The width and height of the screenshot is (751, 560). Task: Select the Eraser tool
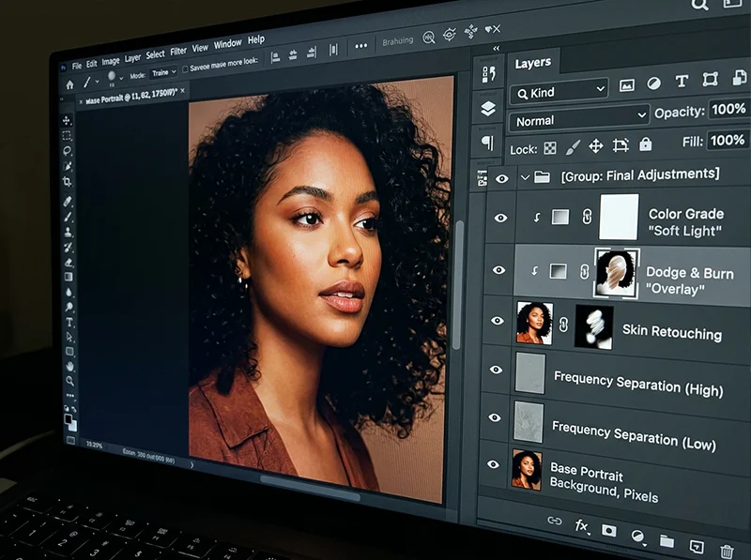[69, 263]
